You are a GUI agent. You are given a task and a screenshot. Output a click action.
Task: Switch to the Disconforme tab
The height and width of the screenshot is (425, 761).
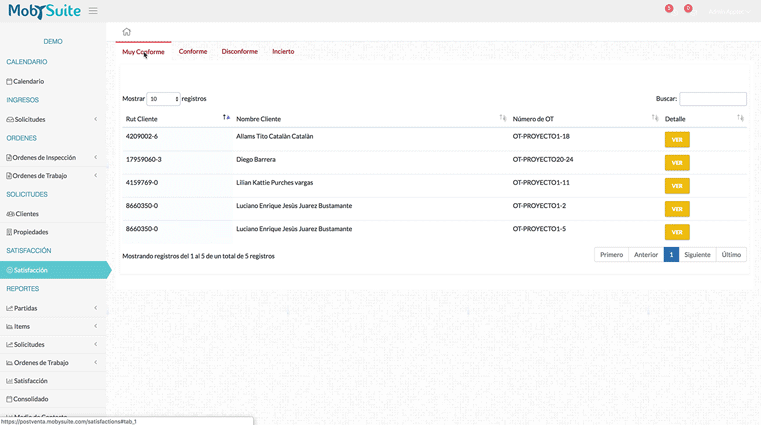coord(240,51)
